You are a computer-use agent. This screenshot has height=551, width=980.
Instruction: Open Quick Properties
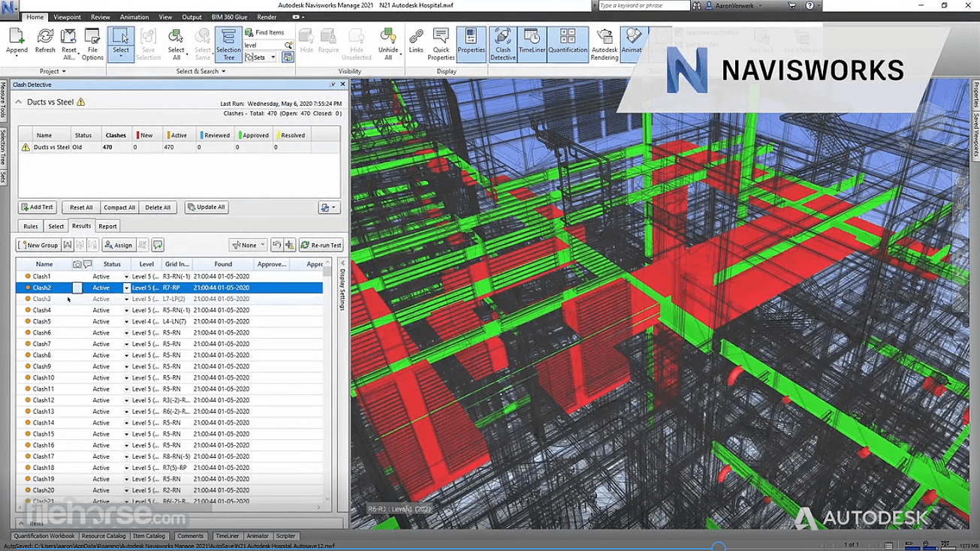click(441, 44)
